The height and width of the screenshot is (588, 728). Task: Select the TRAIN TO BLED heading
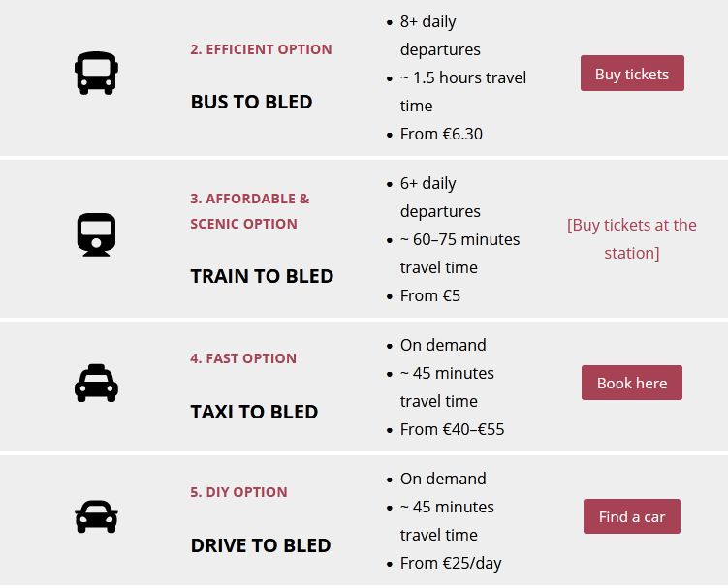pyautogui.click(x=262, y=276)
